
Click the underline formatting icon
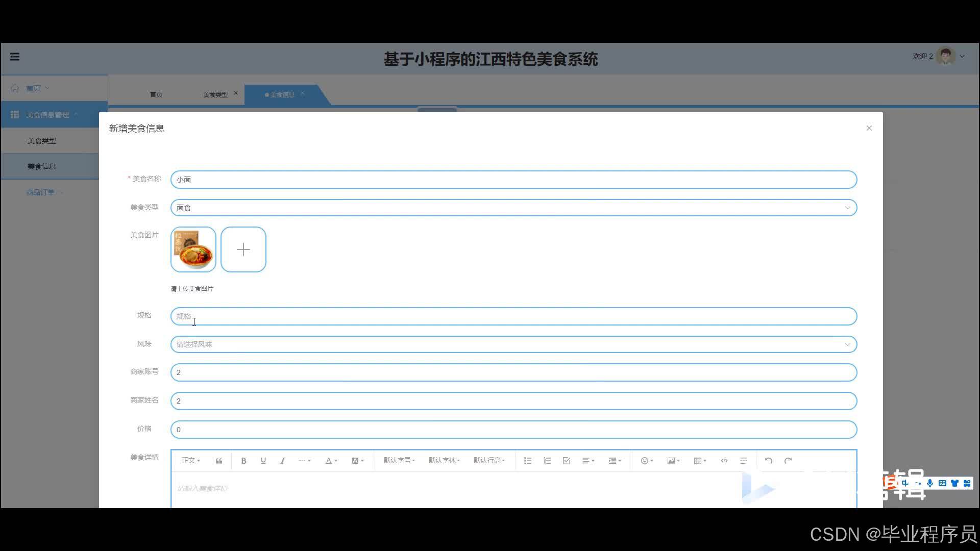pos(263,461)
